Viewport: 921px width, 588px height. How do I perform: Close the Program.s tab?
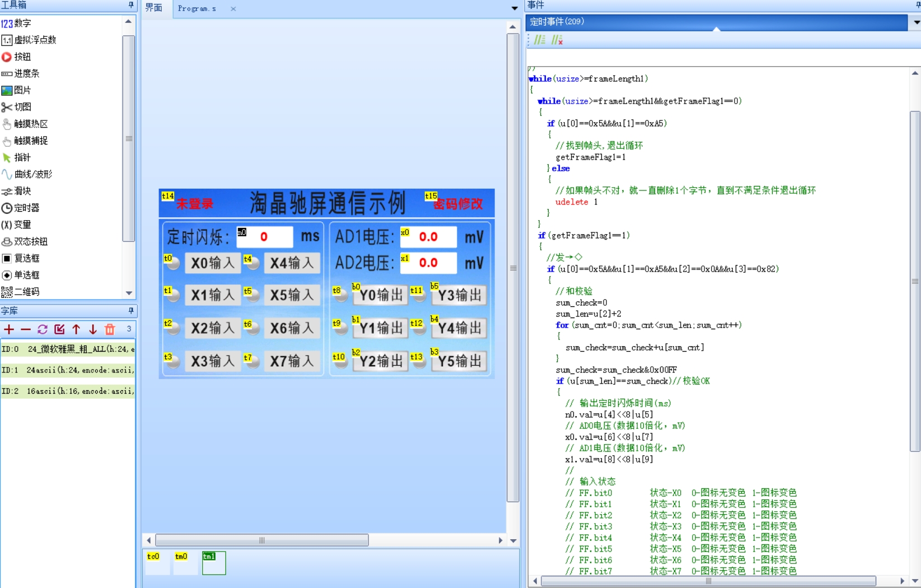(233, 9)
